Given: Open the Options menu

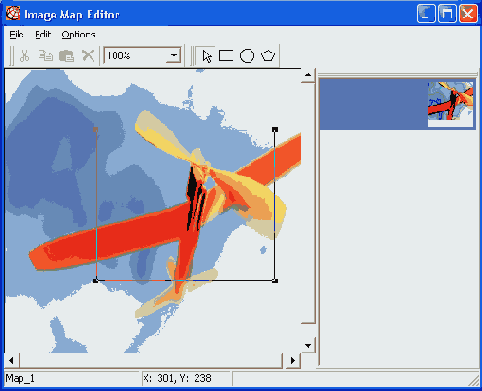Looking at the screenshot, I should 78,34.
